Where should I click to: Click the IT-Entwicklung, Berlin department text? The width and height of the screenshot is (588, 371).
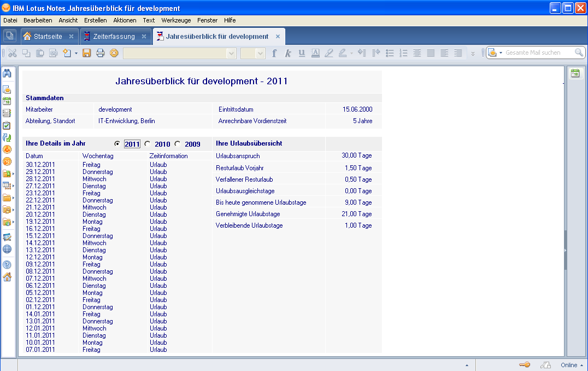[x=127, y=121]
